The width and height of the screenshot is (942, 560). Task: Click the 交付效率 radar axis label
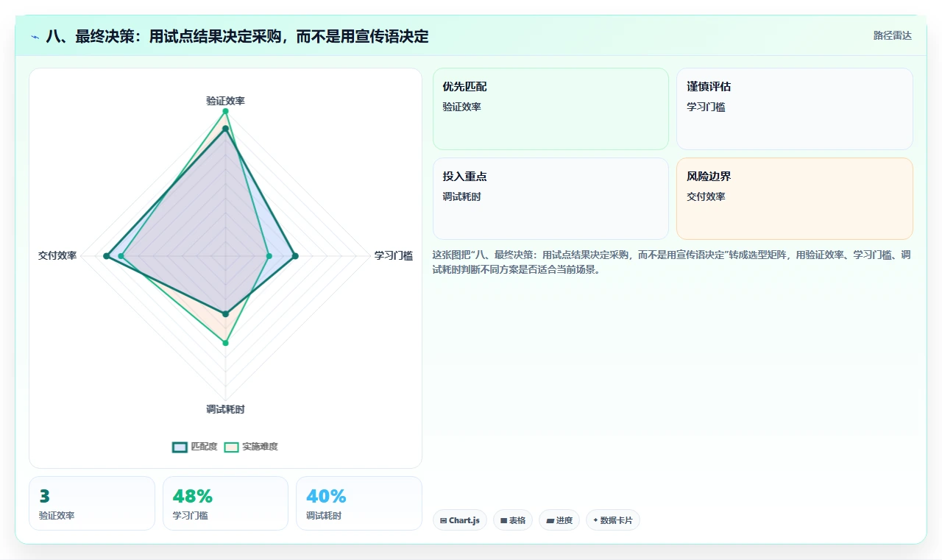tap(57, 255)
